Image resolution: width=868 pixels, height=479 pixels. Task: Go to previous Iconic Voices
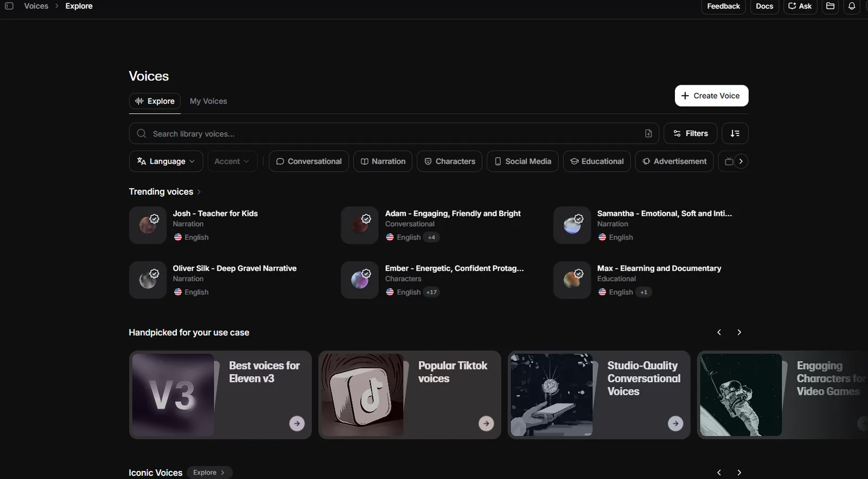(719, 472)
